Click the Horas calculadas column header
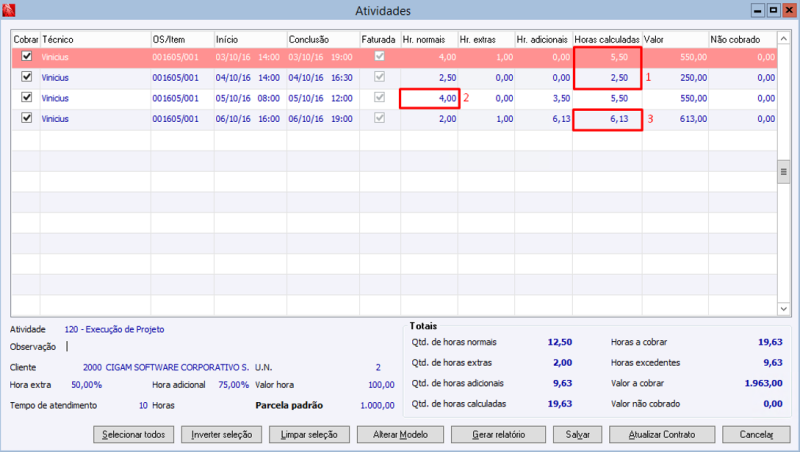The width and height of the screenshot is (800, 452). (607, 39)
